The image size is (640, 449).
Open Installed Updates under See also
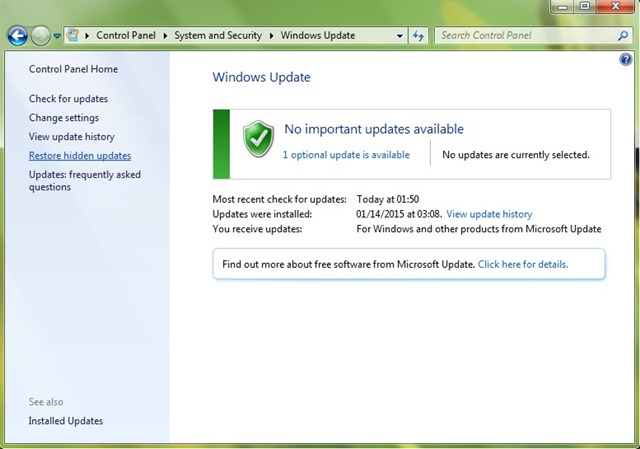pyautogui.click(x=66, y=421)
